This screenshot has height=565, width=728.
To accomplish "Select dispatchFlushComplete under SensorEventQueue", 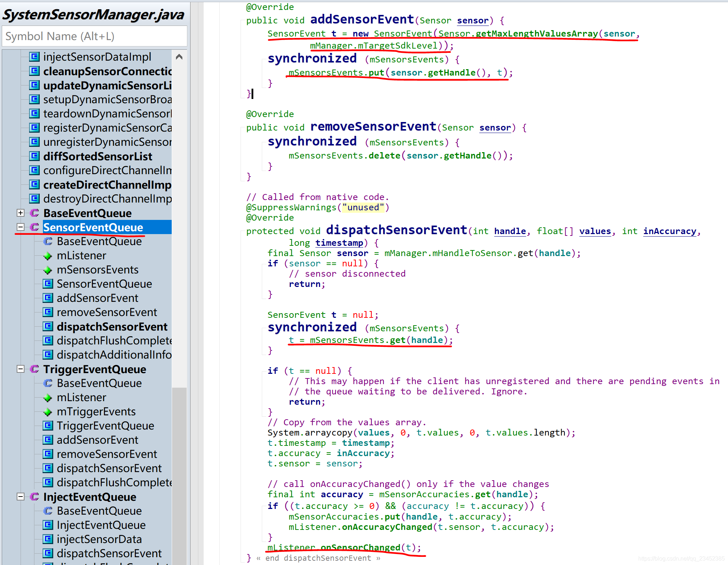I will pyautogui.click(x=114, y=340).
